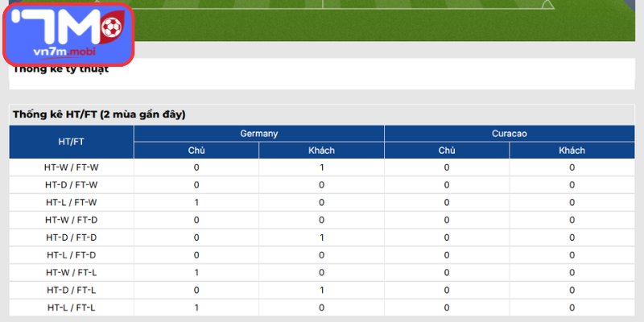The image size is (644, 322).
Task: Click the HT-D / FT-D row label
Action: pos(72,237)
